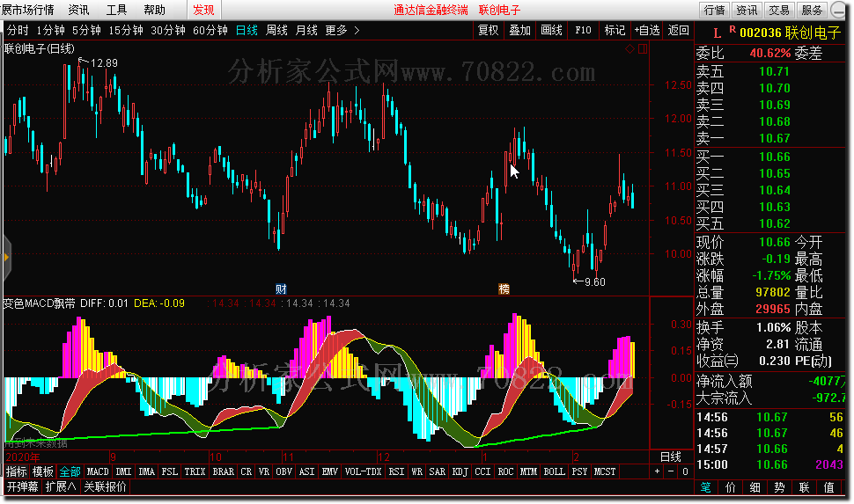The height and width of the screenshot is (504, 854).
Task: Open the 画线 drawing tools
Action: (552, 31)
